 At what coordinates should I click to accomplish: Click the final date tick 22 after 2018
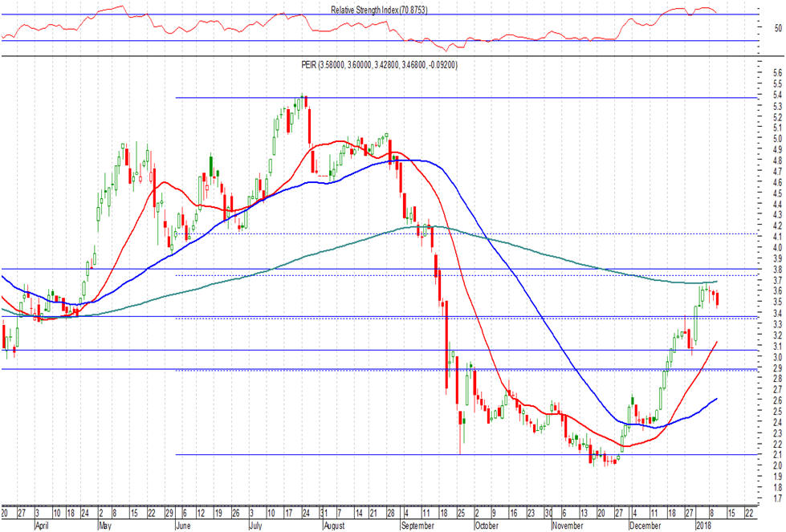749,513
